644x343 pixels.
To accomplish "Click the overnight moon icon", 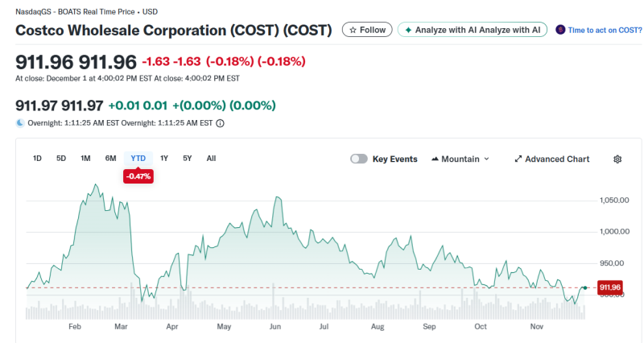I will point(20,123).
